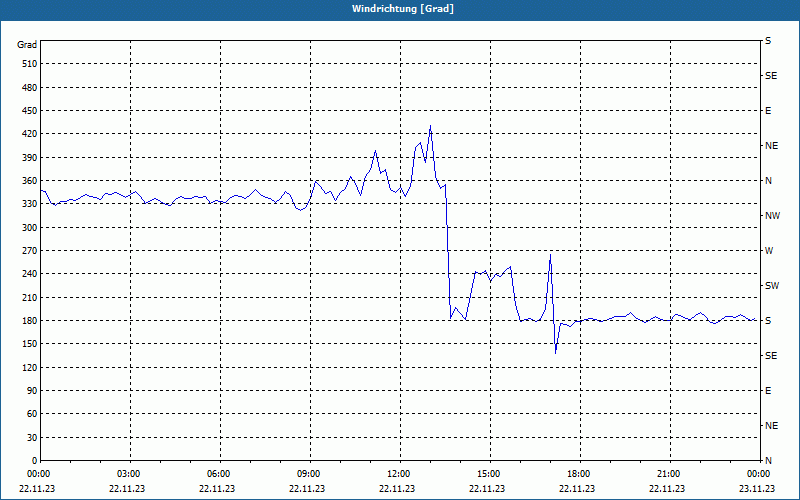Screen dimensions: 800x500
Task: Select the 12:00 time label
Action: coord(398,474)
